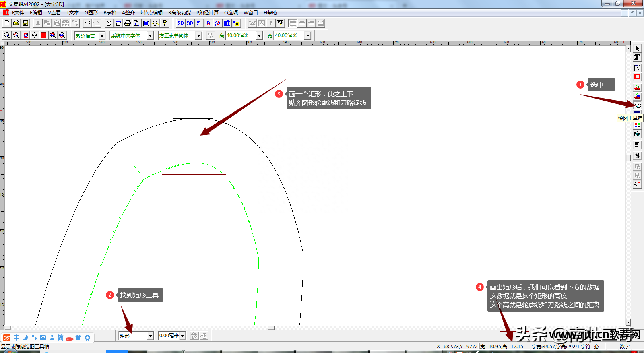Toggle 3D view mode
644x353 pixels.
click(190, 23)
